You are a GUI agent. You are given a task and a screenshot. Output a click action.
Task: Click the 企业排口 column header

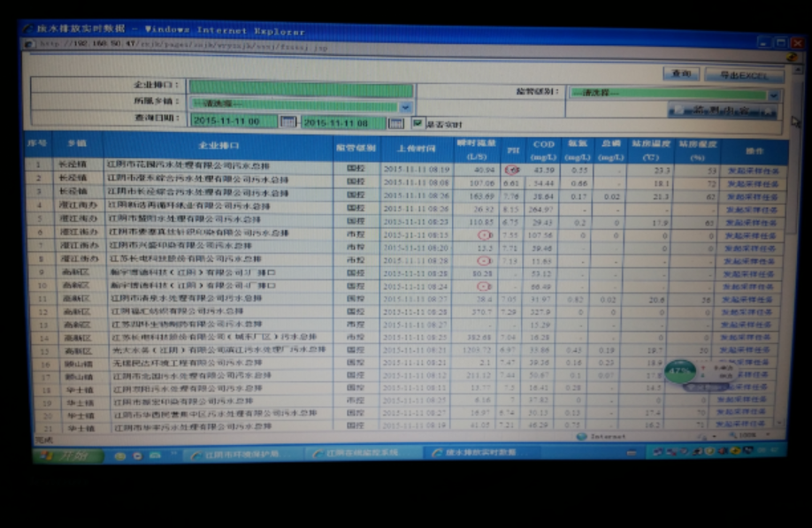(218, 145)
